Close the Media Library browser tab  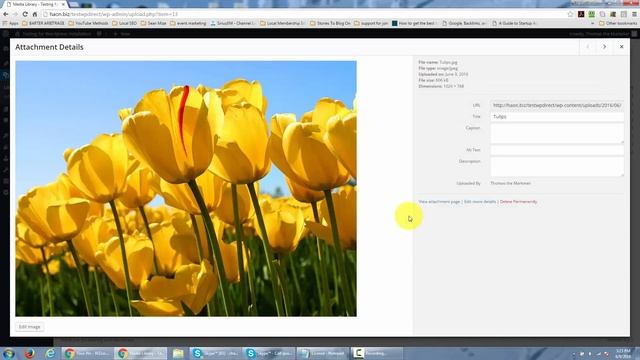[63, 4]
